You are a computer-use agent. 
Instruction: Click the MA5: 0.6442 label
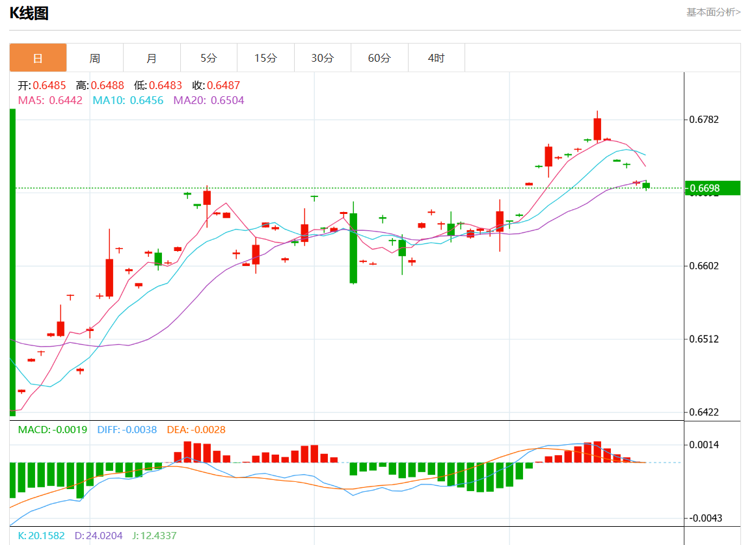pyautogui.click(x=50, y=100)
